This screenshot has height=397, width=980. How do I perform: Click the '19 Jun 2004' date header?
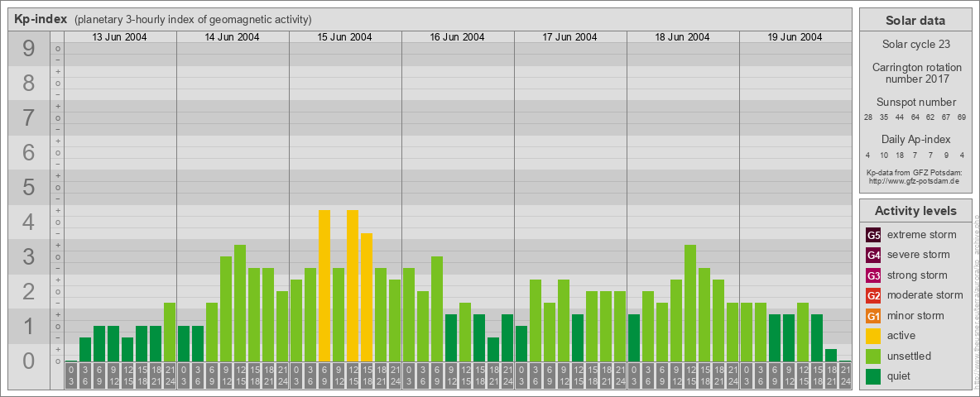(795, 37)
